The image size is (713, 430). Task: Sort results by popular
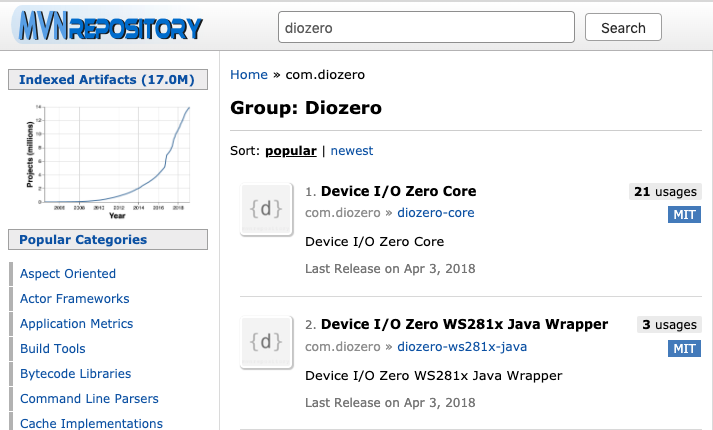pos(291,150)
